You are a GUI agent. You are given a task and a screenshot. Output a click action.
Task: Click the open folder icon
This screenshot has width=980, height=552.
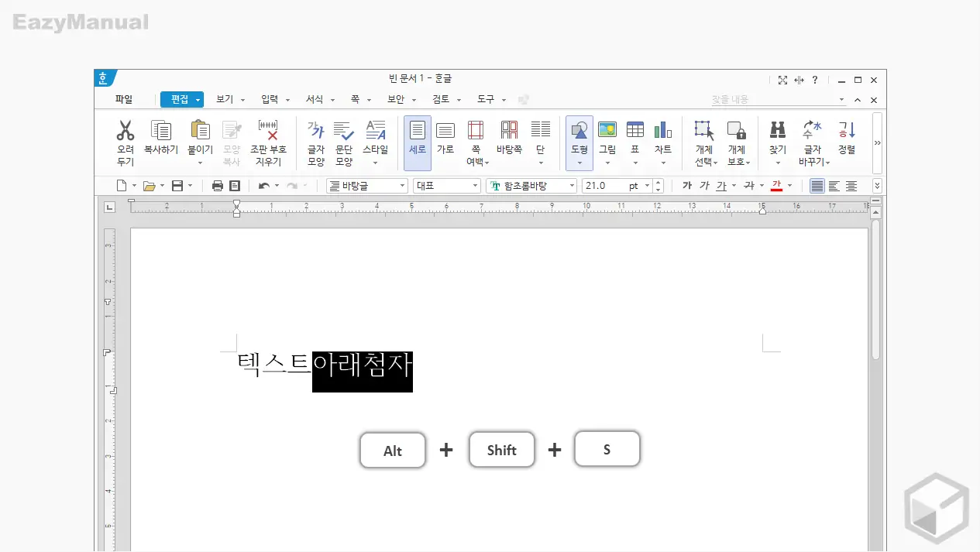coord(150,186)
